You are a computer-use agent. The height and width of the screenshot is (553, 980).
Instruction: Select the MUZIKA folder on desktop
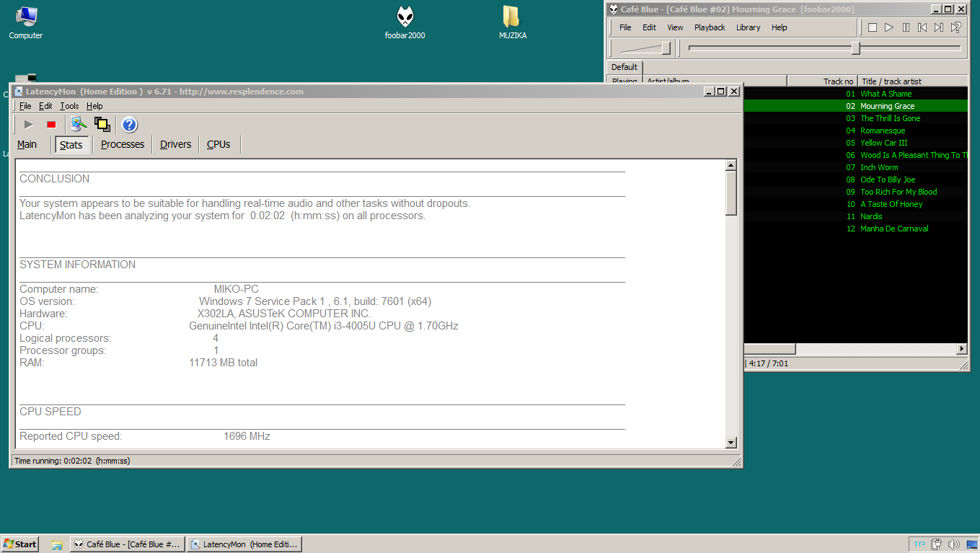click(512, 22)
